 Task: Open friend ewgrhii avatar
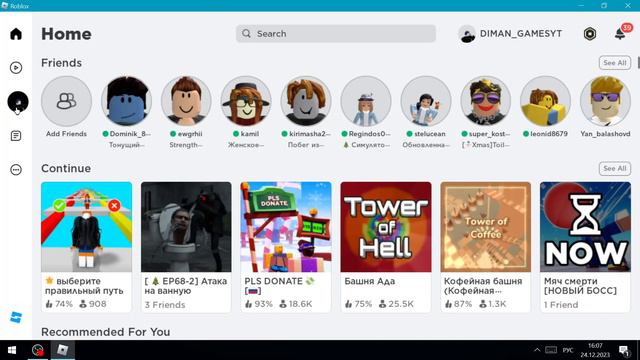pyautogui.click(x=186, y=101)
